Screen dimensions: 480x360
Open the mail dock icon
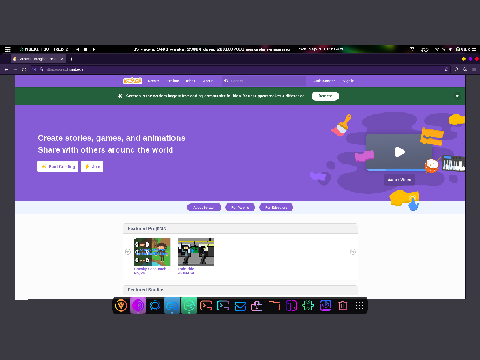point(240,306)
